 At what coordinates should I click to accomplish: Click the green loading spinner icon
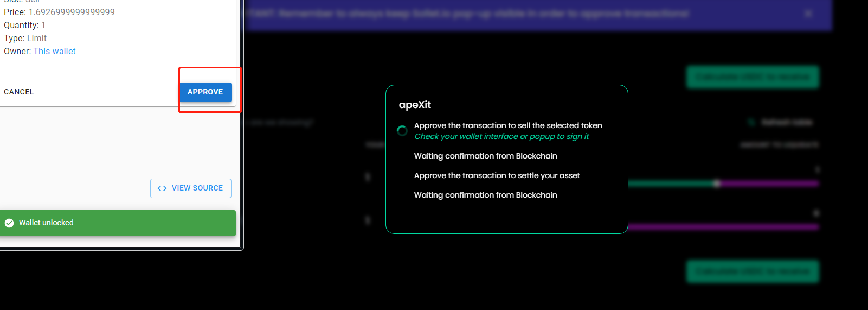[x=402, y=131]
